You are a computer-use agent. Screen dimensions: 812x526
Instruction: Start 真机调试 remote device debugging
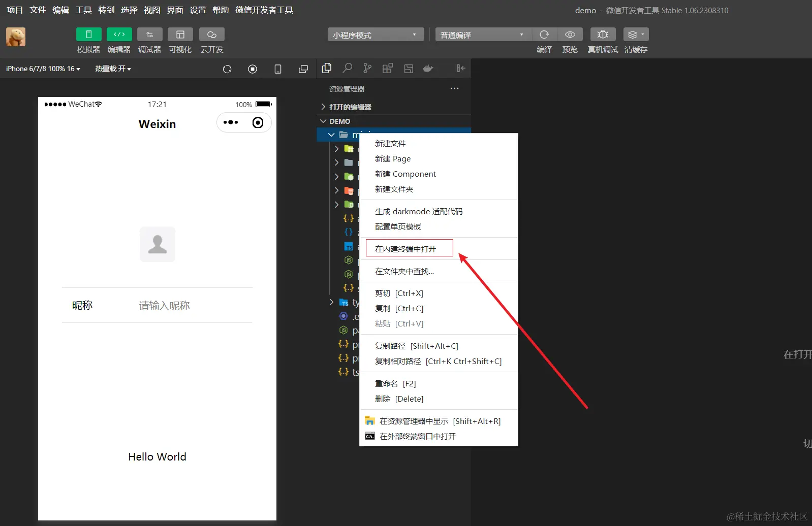click(603, 35)
